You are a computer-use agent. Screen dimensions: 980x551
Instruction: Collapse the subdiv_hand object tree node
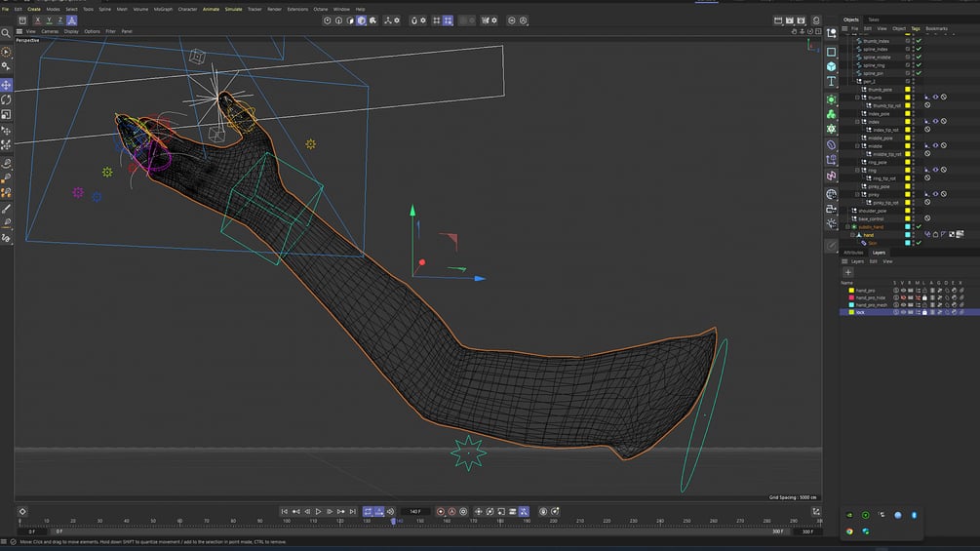848,227
